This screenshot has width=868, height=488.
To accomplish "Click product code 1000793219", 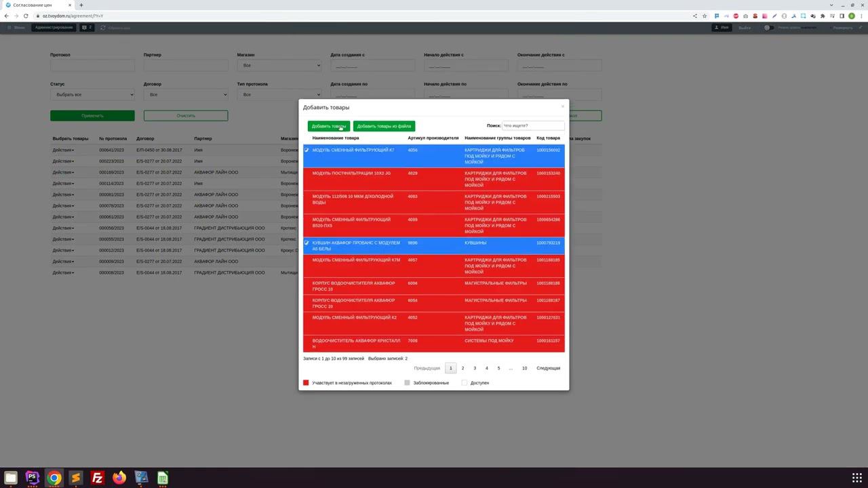I will (549, 243).
